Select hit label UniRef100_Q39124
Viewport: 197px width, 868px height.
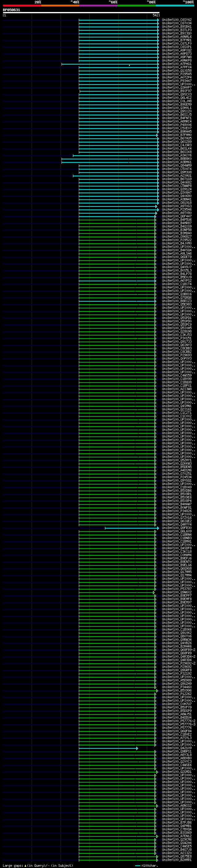(x=176, y=189)
